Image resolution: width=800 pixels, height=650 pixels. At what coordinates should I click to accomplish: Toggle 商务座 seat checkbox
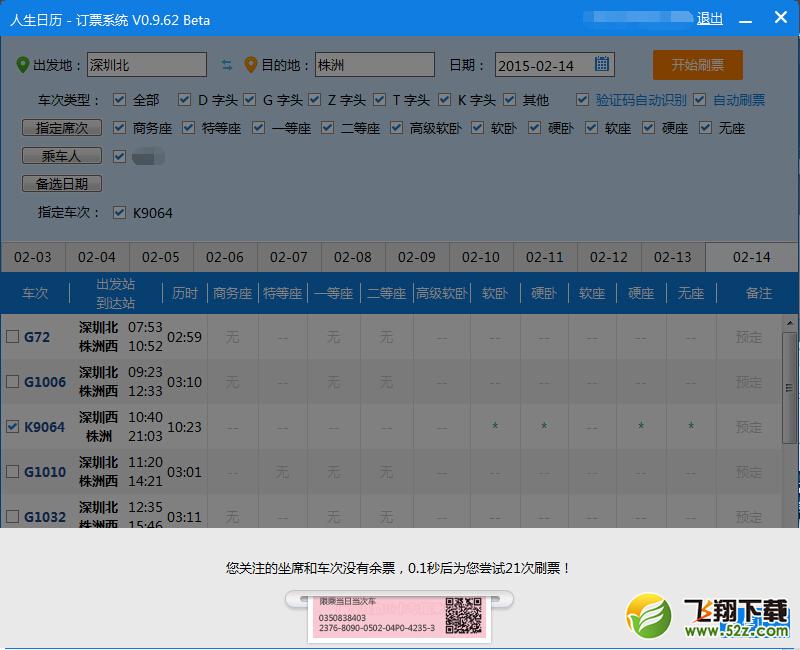119,128
